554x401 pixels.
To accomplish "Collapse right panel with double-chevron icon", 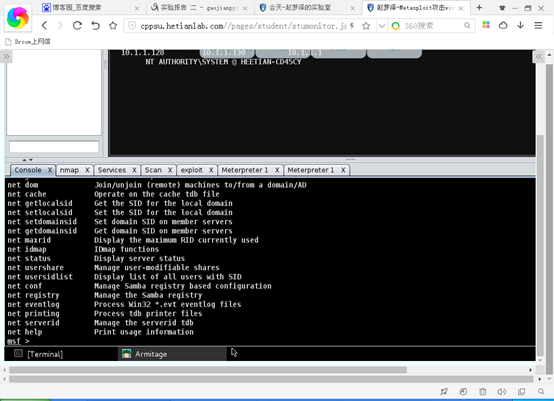I will (539, 57).
